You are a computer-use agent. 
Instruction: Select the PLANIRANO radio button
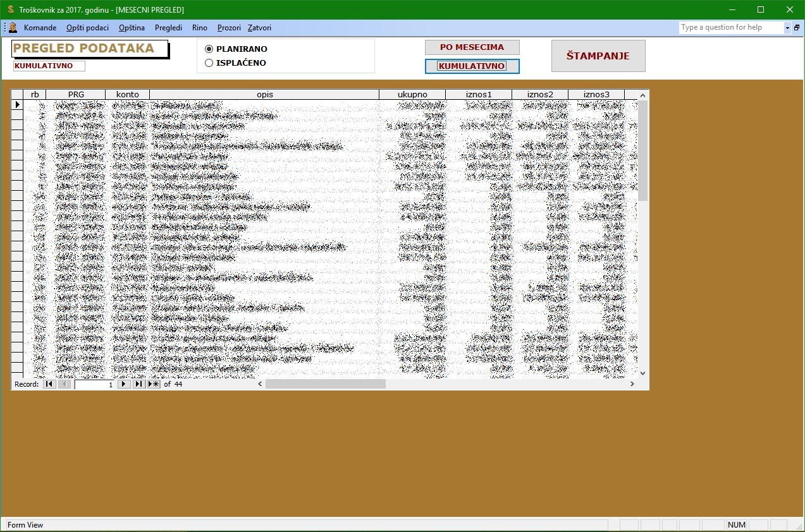tap(209, 49)
